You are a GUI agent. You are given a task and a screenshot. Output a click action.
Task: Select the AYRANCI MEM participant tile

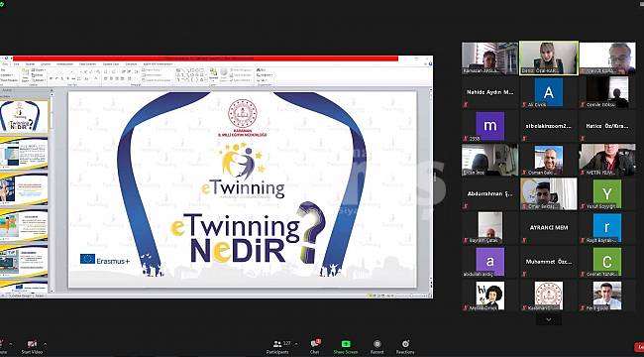pos(549,227)
